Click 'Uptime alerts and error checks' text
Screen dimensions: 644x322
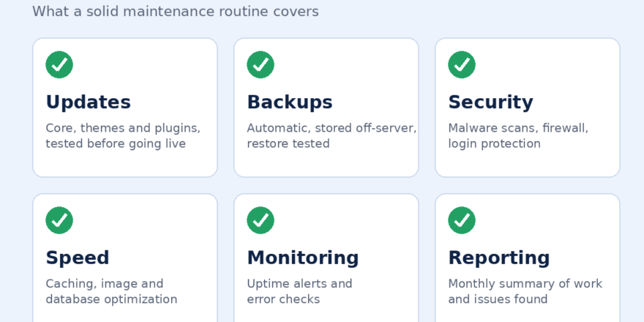(299, 291)
